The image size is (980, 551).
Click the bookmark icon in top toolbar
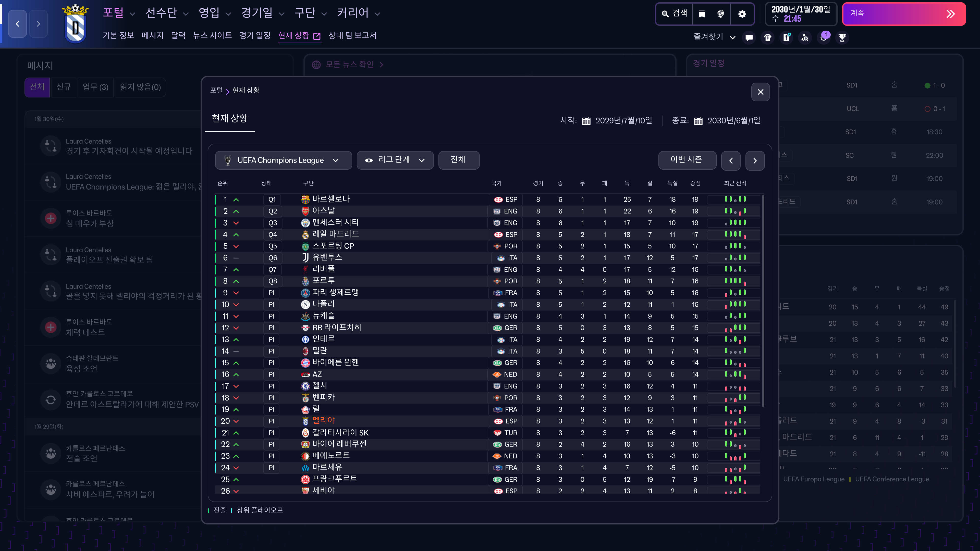(x=702, y=14)
